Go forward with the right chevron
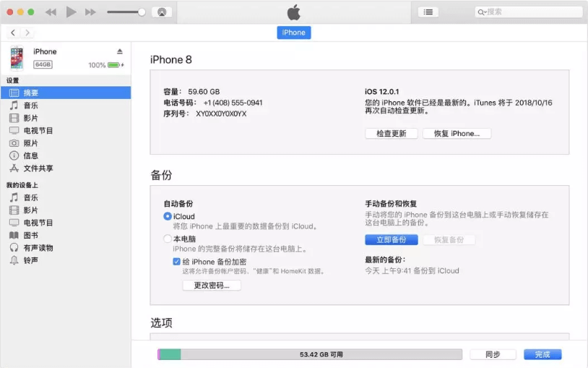The width and height of the screenshot is (588, 368). pyautogui.click(x=27, y=33)
